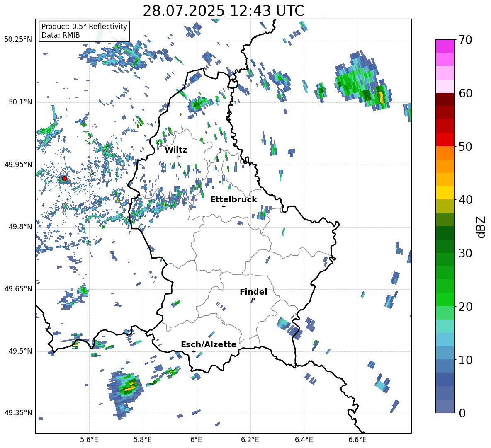This screenshot has height=448, width=491.
Task: Click the 50.1°N latitude label
Action: (x=20, y=102)
